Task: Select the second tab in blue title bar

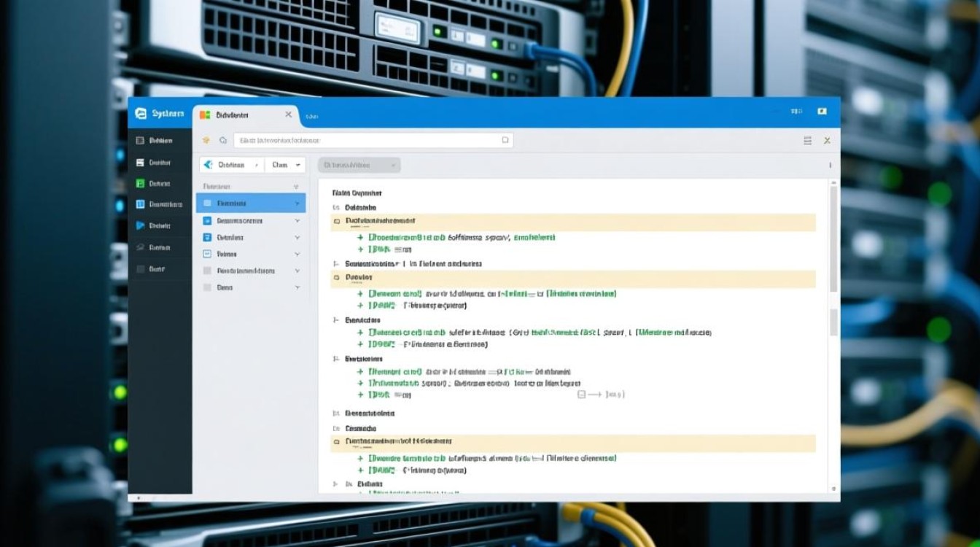Action: 312,115
